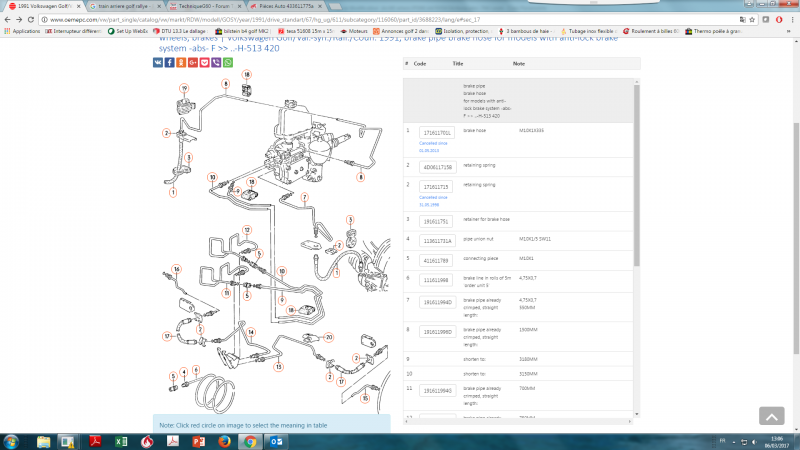Click part code field 191611994D
This screenshot has height=450, width=800.
(x=437, y=302)
